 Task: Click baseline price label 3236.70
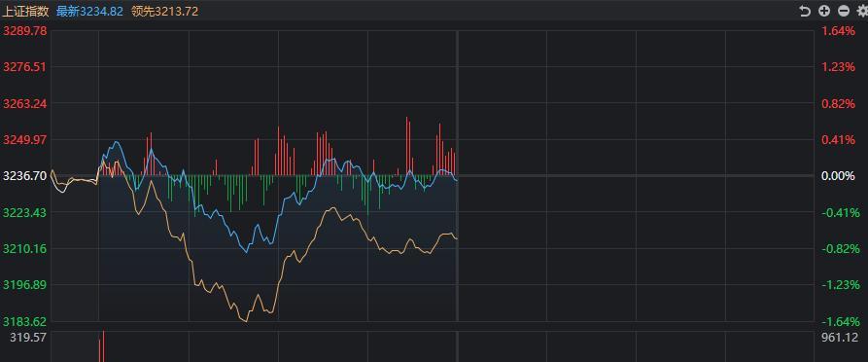pyautogui.click(x=25, y=176)
